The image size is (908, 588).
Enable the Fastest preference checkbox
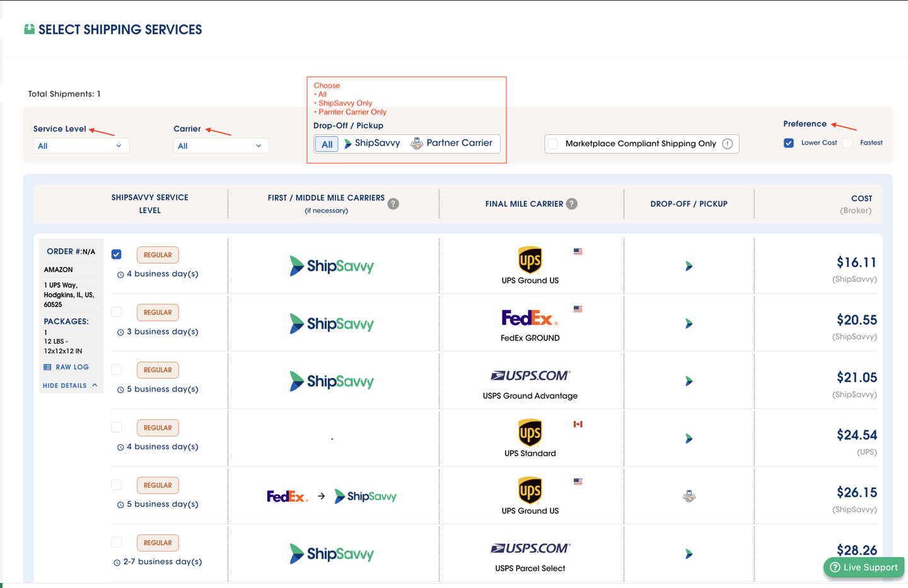[x=847, y=143]
